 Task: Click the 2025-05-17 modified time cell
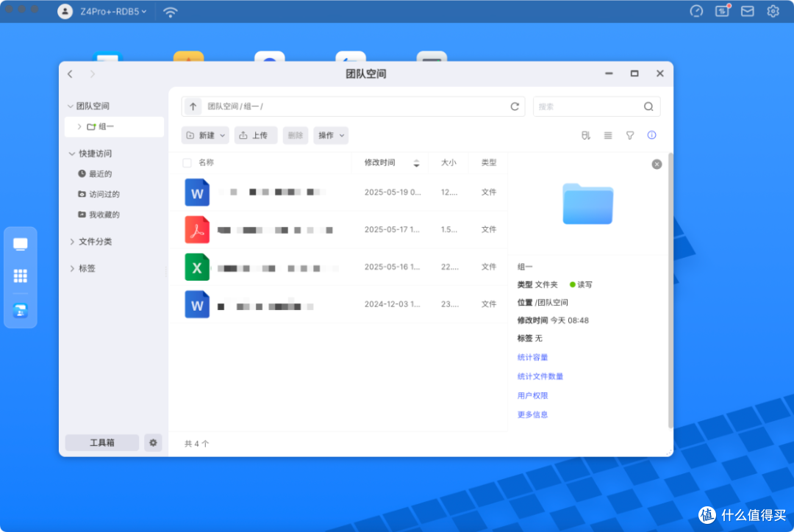(x=392, y=229)
